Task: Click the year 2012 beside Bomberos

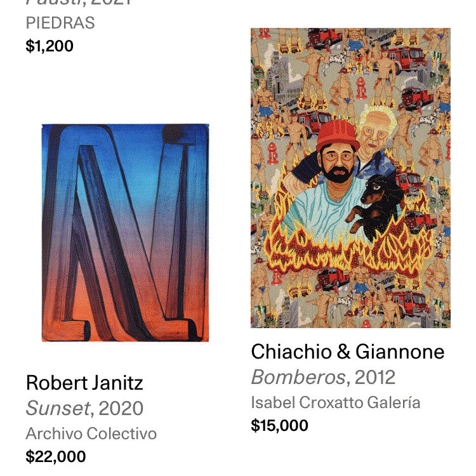Action: 374,377
